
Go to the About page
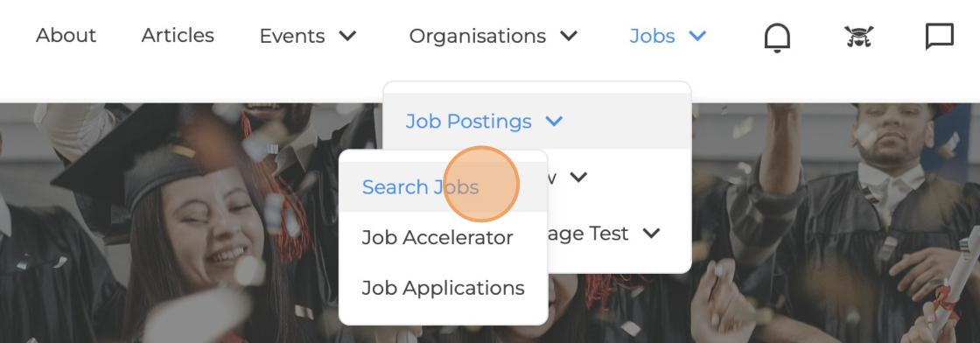pyautogui.click(x=66, y=36)
